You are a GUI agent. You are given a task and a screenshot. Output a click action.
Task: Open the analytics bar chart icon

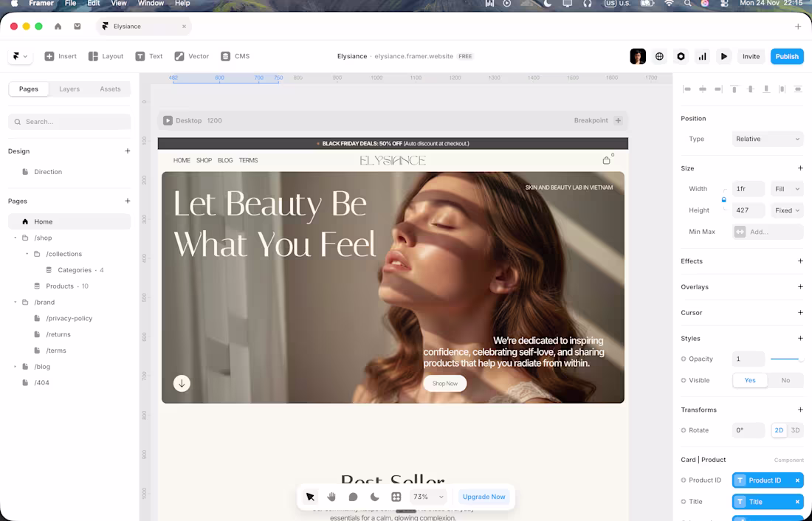[x=702, y=56]
